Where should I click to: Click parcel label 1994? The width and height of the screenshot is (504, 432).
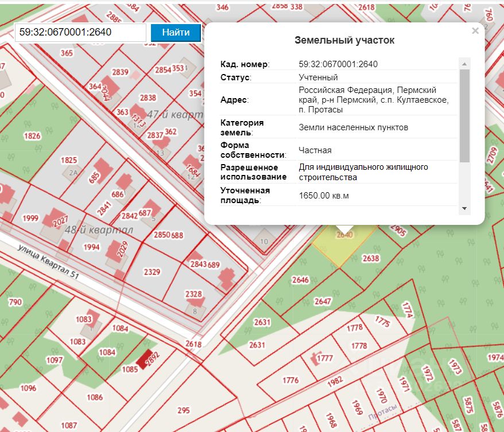pos(92,247)
